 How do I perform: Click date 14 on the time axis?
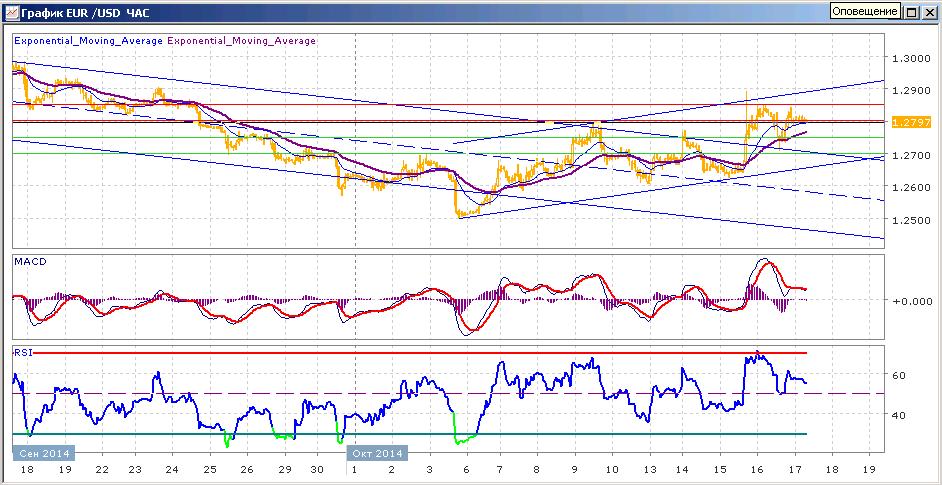(x=684, y=469)
